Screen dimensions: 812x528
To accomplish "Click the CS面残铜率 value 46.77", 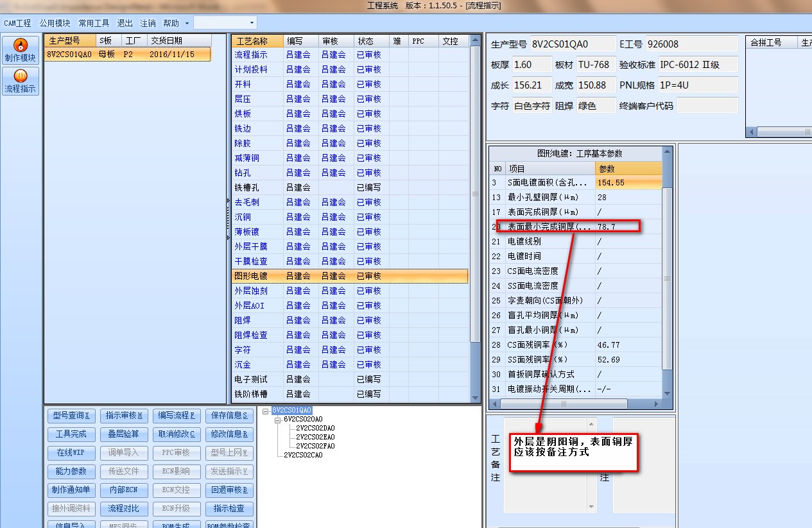I will [628, 345].
